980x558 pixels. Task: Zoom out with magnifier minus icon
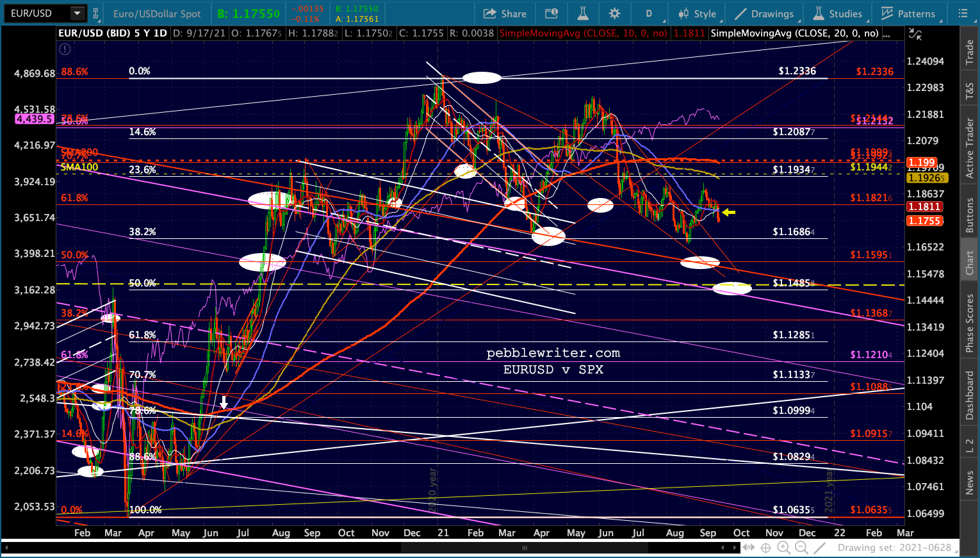[x=801, y=548]
